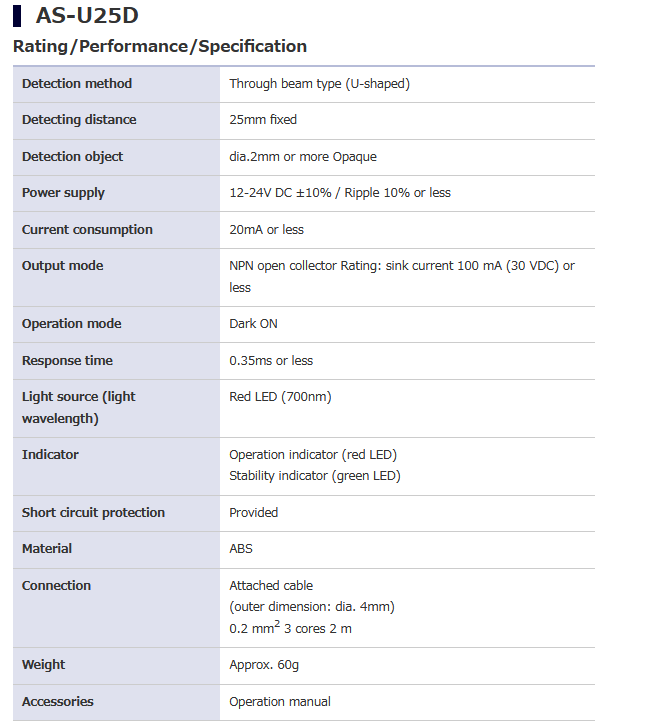Screen dimensions: 666x727
Task: Select the 25mm fixed value
Action: [x=263, y=120]
